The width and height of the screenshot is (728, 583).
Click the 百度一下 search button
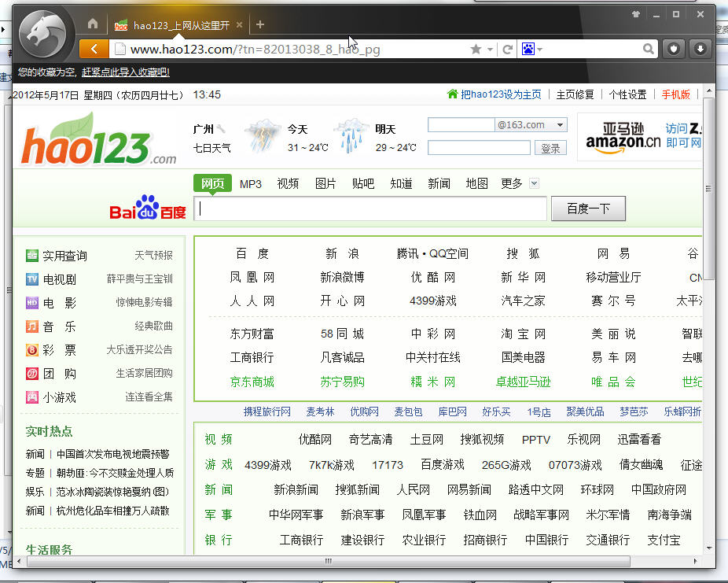(x=588, y=208)
